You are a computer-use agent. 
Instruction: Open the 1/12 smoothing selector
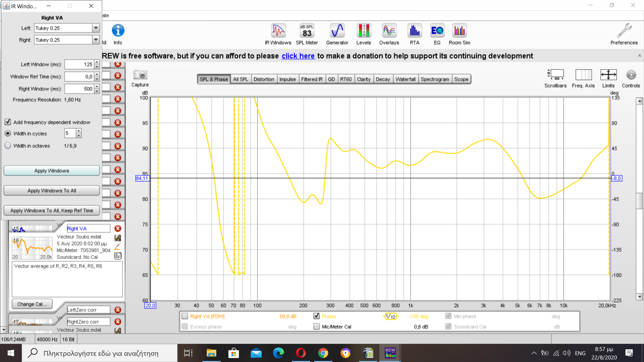click(x=390, y=316)
